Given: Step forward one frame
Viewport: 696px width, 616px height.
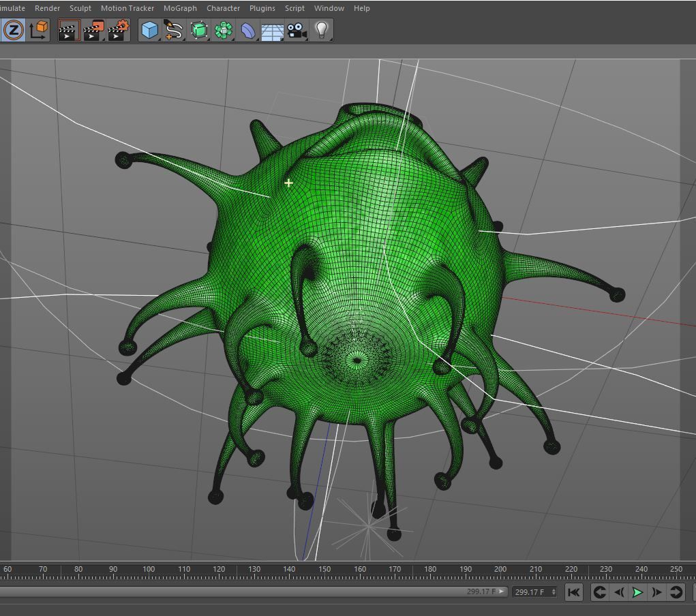Looking at the screenshot, I should (x=657, y=592).
